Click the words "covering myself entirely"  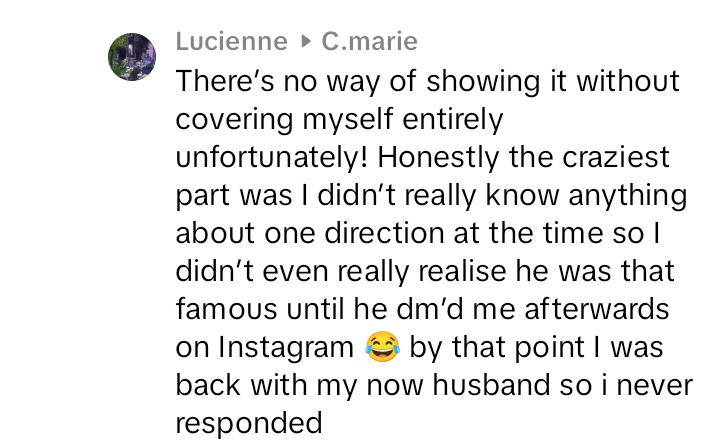click(339, 120)
